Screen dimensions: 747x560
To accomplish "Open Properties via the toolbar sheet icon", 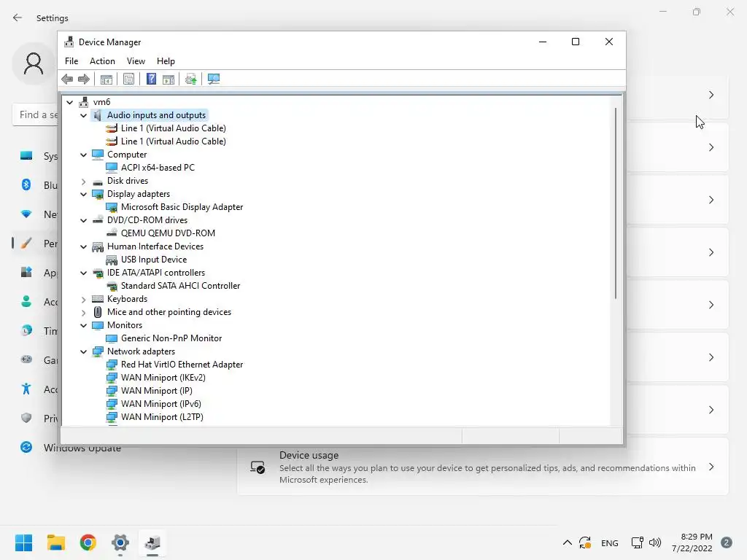I will click(128, 79).
